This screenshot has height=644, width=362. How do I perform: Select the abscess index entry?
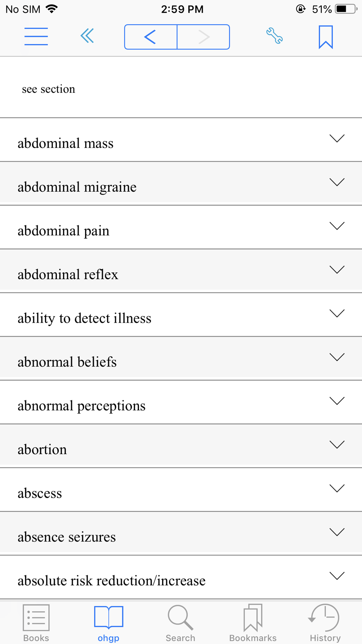coord(181,490)
